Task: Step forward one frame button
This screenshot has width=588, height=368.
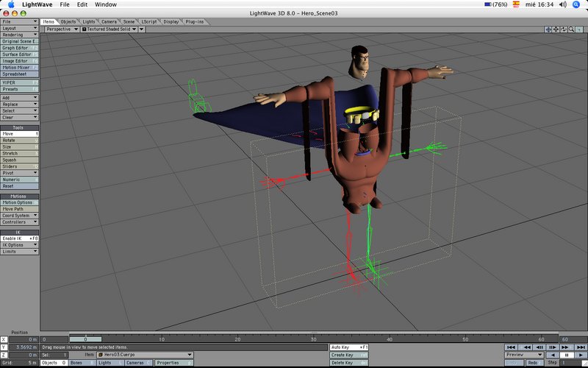Action: click(x=553, y=347)
